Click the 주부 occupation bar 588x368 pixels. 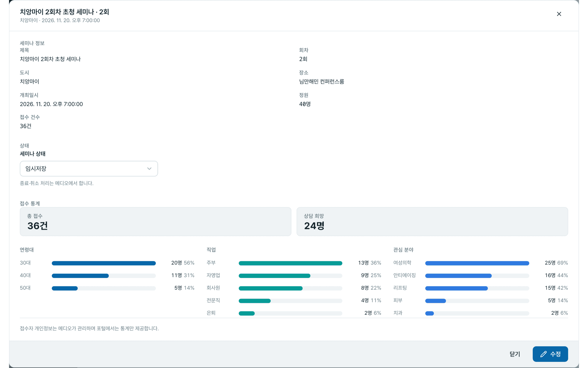point(290,263)
